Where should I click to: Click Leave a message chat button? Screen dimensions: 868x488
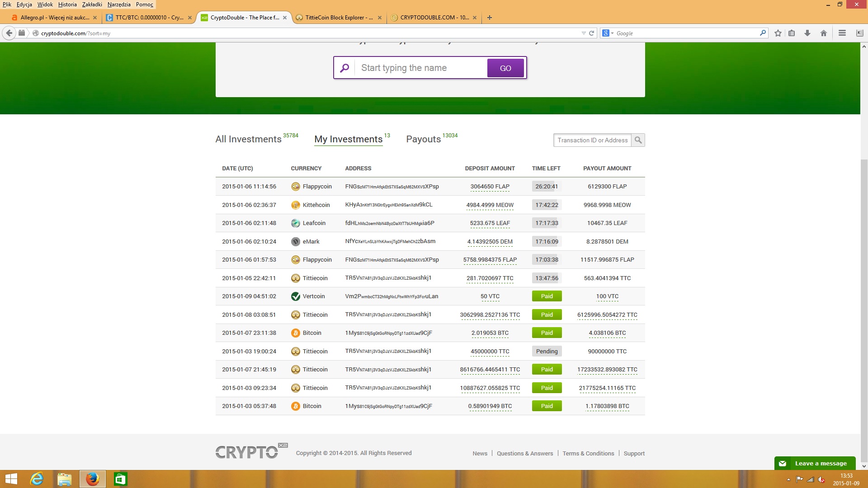[x=815, y=463]
